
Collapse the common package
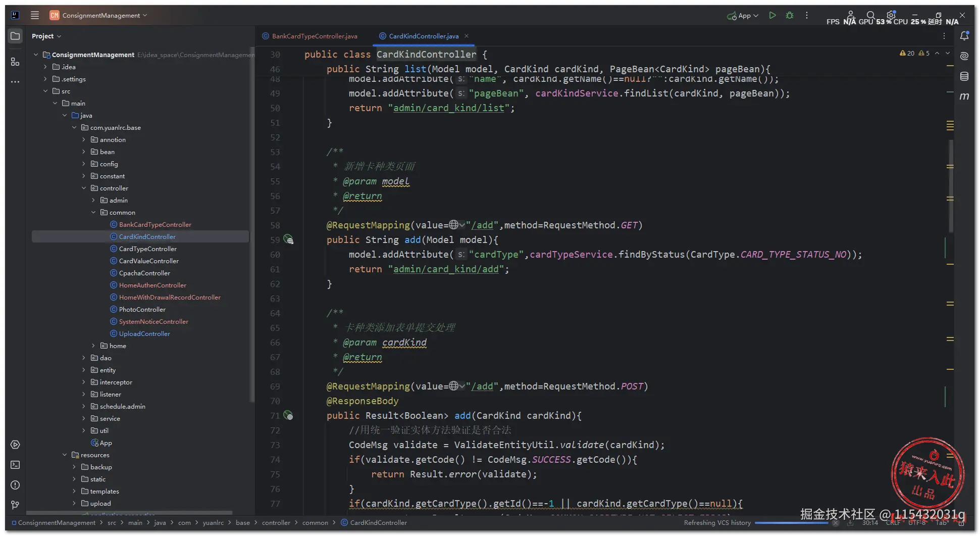(x=93, y=212)
